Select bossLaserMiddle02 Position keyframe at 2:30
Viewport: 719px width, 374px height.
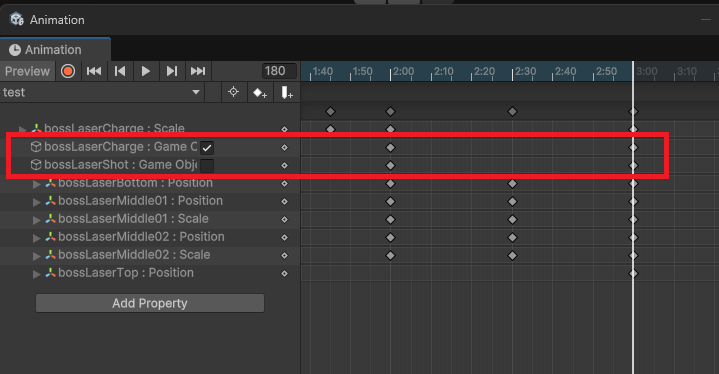(x=512, y=237)
